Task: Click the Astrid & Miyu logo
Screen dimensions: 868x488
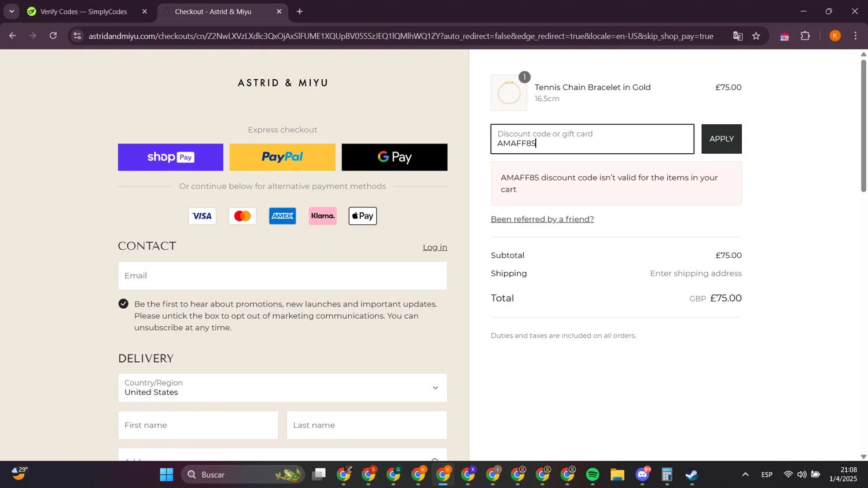Action: 282,83
